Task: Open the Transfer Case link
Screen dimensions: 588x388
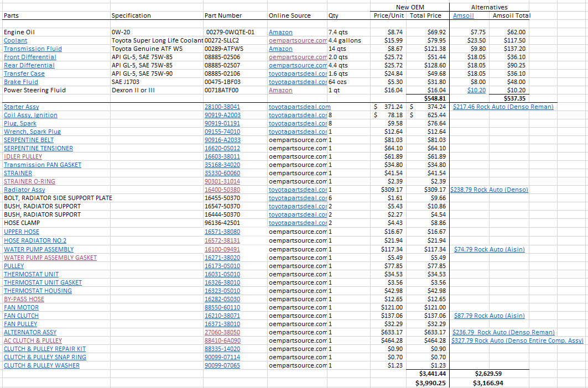Action: coord(24,74)
